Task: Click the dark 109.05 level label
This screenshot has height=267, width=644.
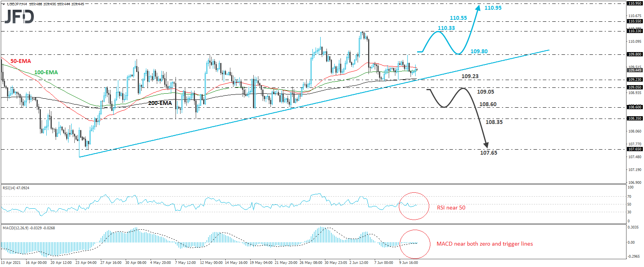Action: click(x=486, y=92)
